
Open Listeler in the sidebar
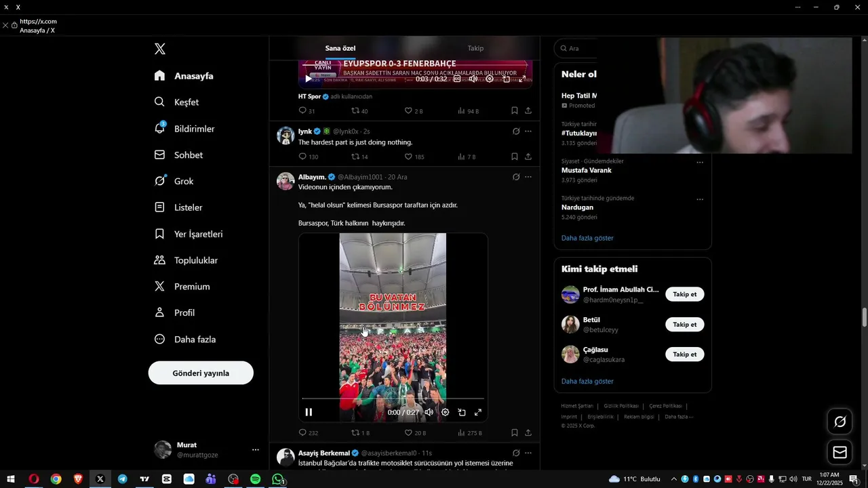point(178,207)
